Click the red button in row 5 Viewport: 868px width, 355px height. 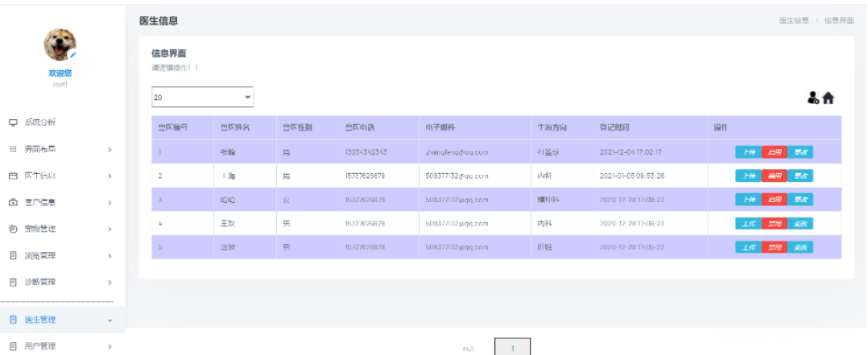775,248
